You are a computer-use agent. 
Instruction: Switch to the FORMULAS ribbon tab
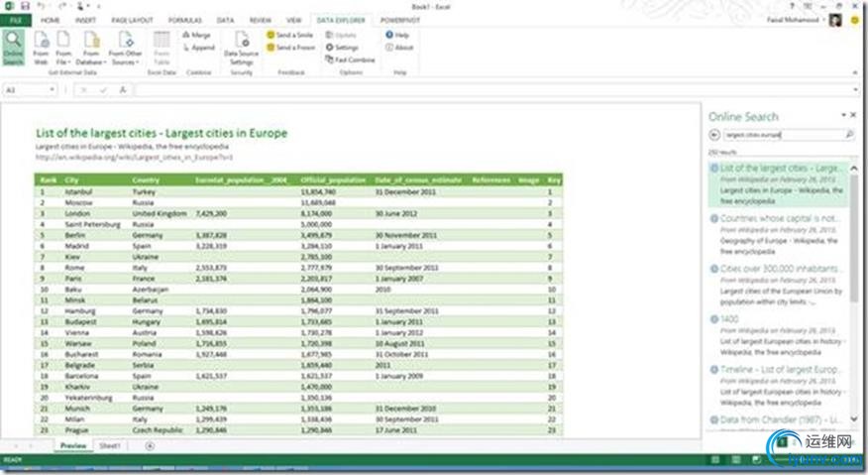point(185,21)
